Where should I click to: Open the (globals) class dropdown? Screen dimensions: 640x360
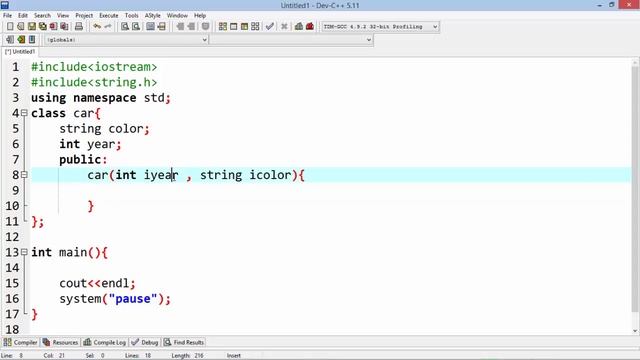127,40
